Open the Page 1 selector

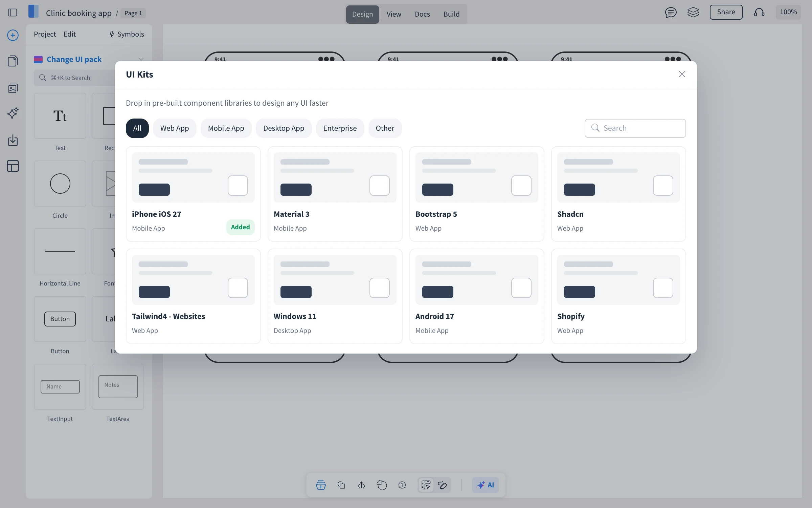point(133,13)
